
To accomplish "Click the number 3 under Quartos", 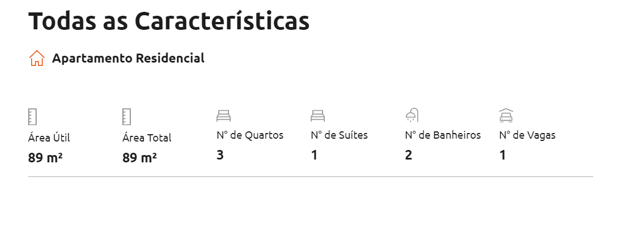I will (220, 155).
